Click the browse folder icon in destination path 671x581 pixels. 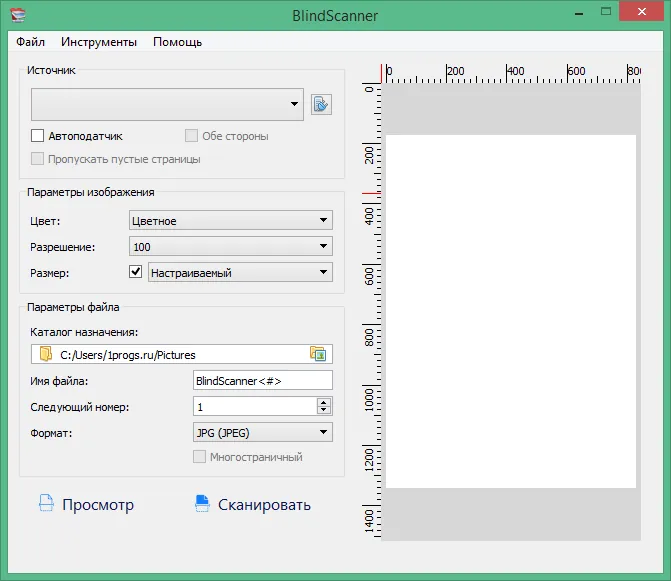coord(318,354)
